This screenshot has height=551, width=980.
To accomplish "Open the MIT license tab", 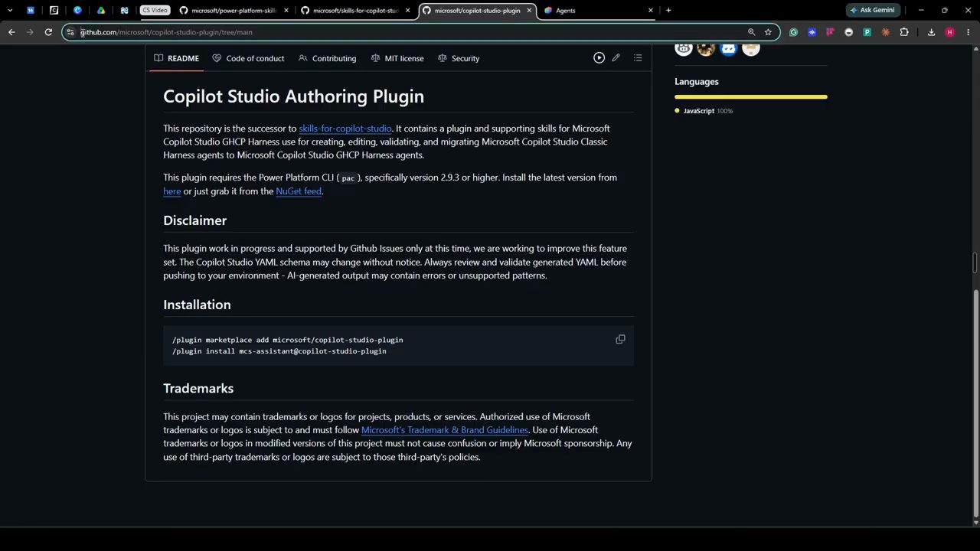I will tap(397, 58).
